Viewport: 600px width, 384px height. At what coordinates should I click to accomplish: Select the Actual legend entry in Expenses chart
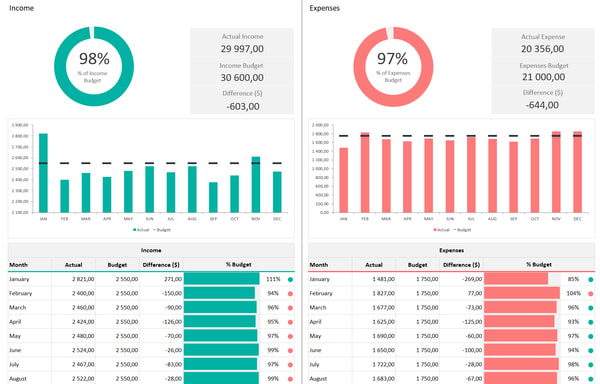441,230
